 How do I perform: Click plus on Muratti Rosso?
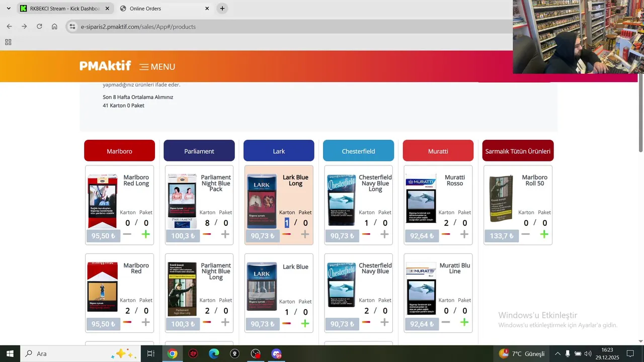click(x=464, y=234)
